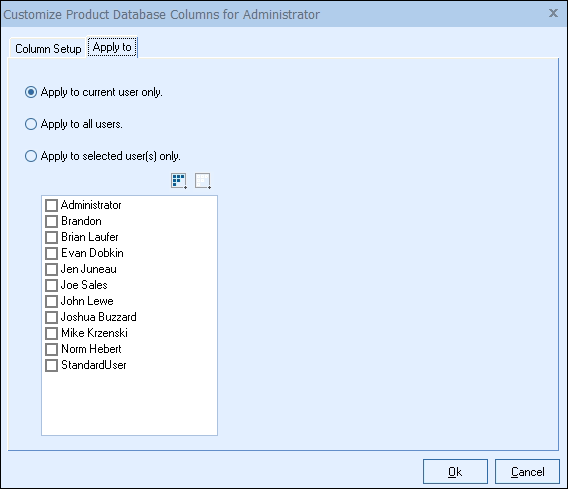Toggle the Joe Sales checkbox
Image resolution: width=568 pixels, height=489 pixels.
[x=51, y=285]
